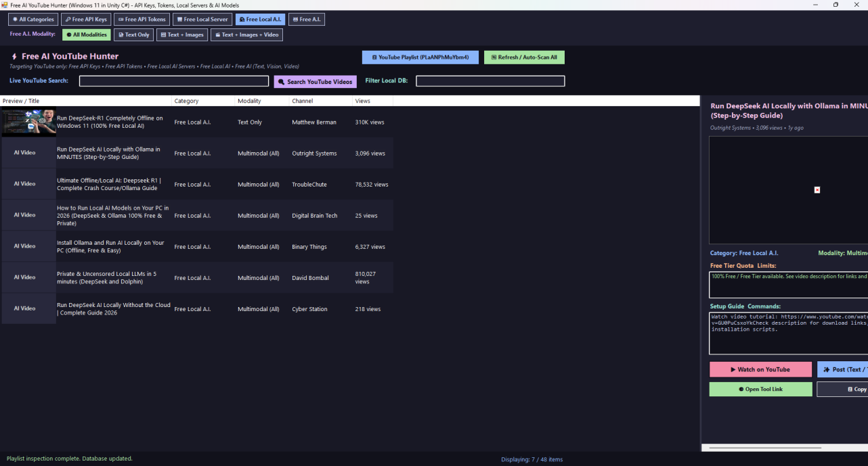The image size is (868, 466).
Task: Select 'Private & Uncensored Local LLMs' video title
Action: pyautogui.click(x=107, y=277)
